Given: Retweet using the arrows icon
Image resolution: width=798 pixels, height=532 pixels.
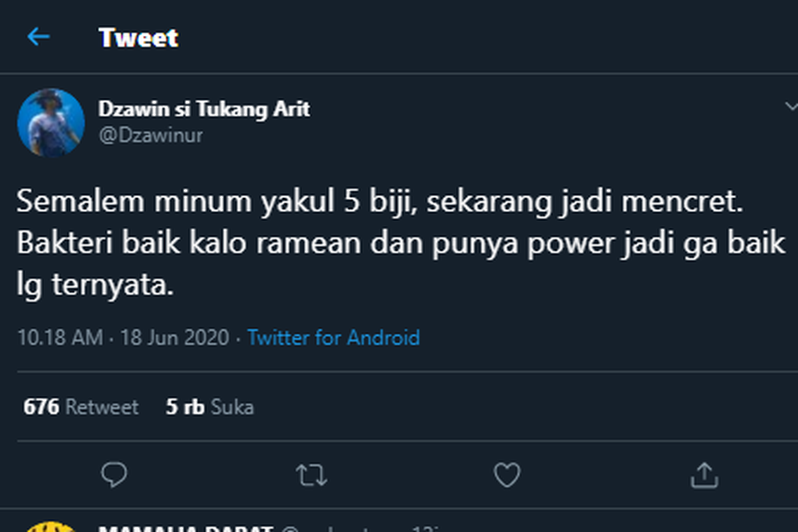Looking at the screenshot, I should click(x=311, y=475).
